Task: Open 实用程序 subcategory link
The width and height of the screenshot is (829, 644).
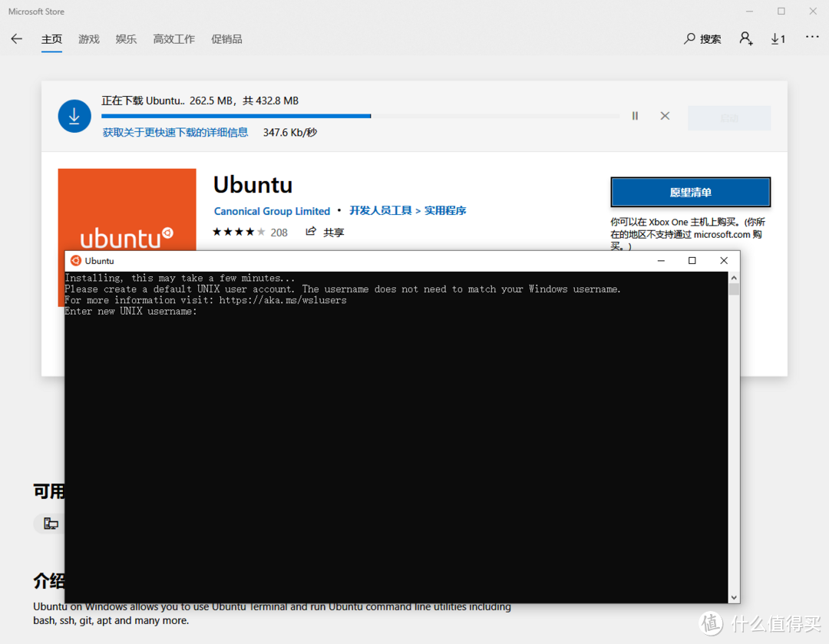Action: [x=445, y=210]
